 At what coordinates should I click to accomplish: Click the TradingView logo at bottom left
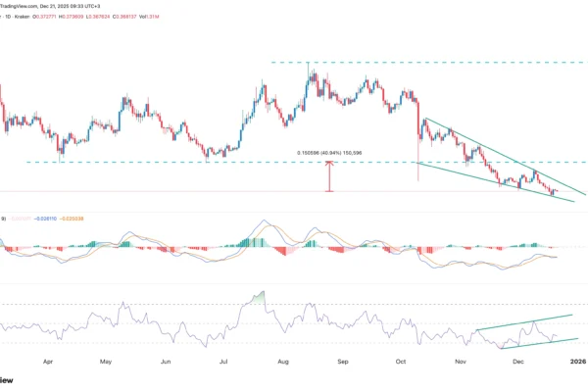click(x=6, y=379)
